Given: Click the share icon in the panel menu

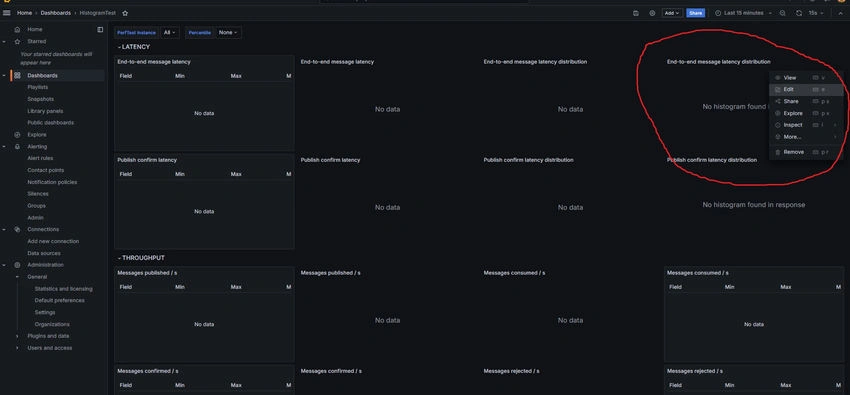Looking at the screenshot, I should click(778, 101).
